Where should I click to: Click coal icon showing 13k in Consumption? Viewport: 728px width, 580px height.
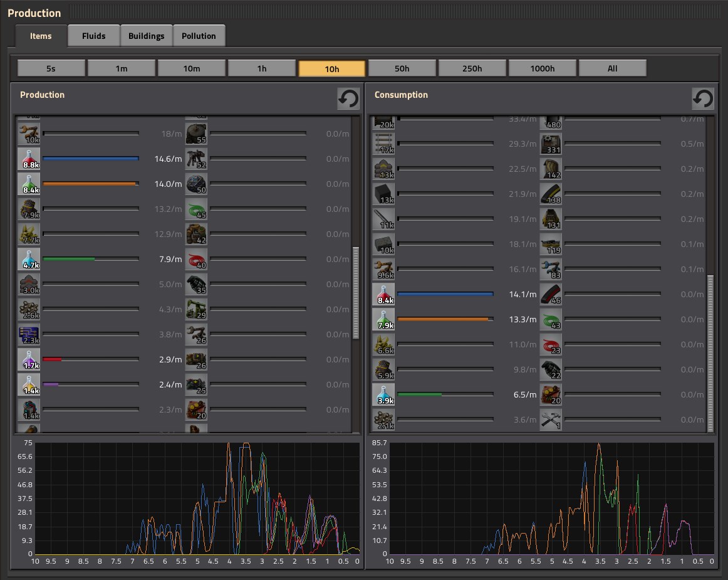[383, 194]
